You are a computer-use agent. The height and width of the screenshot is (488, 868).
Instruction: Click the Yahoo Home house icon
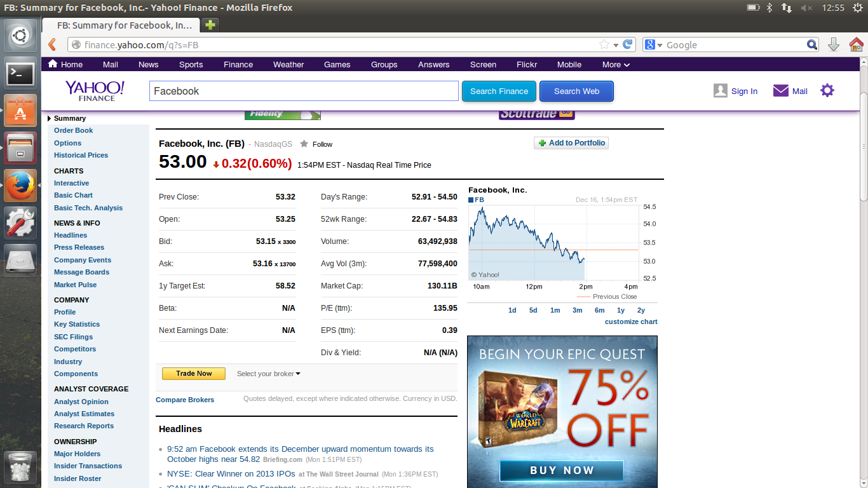(53, 64)
